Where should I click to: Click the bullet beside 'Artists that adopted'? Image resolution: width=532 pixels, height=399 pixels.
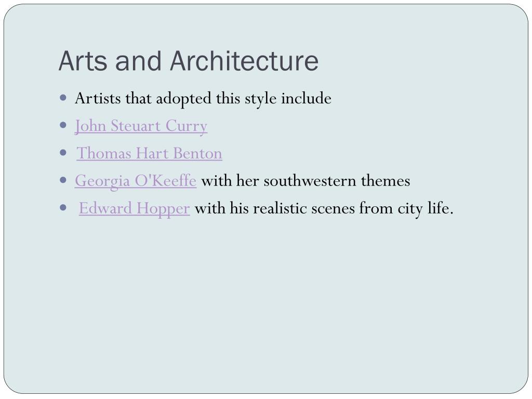click(63, 98)
